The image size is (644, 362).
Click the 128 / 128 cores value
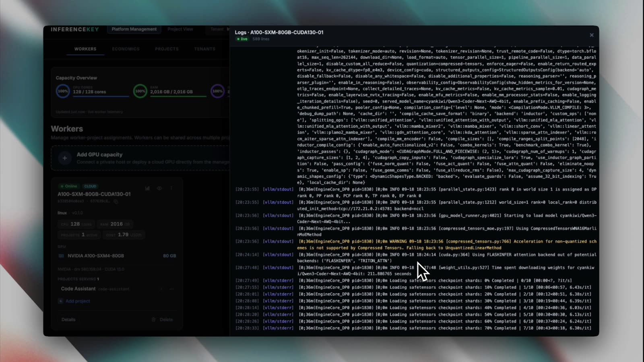coord(89,92)
